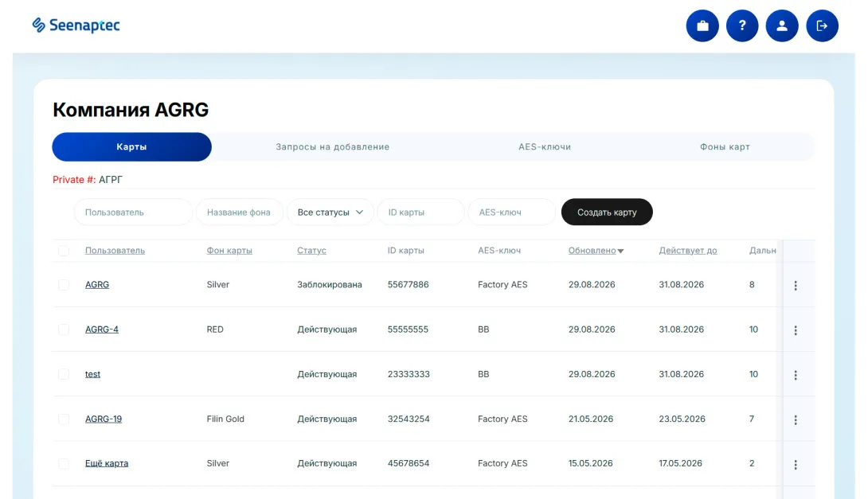Click the Компания AGRG heading

(x=131, y=110)
